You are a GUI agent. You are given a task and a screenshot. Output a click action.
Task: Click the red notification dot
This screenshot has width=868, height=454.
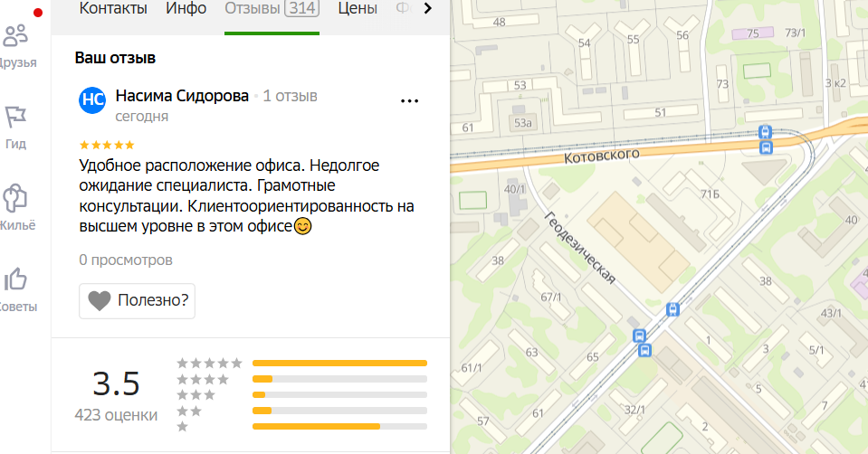(x=38, y=13)
